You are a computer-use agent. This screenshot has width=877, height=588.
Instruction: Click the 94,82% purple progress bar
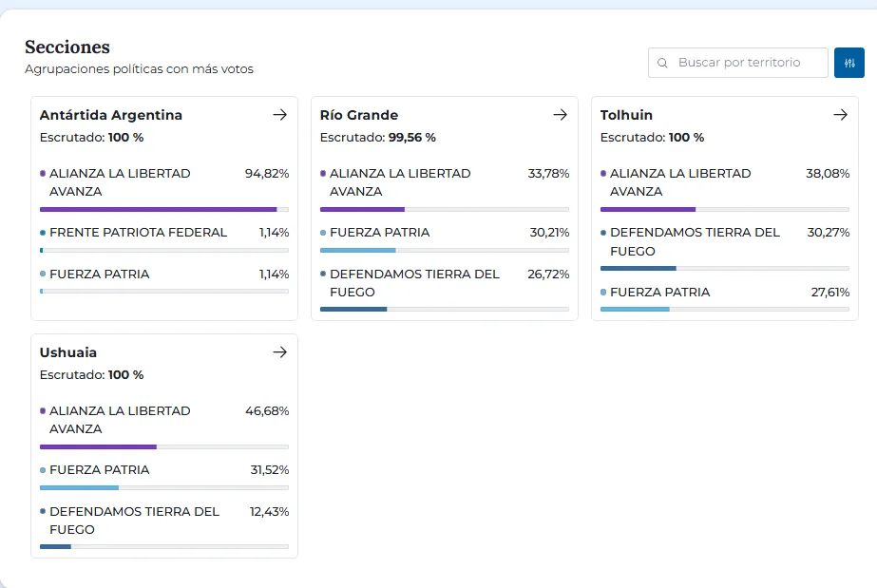click(x=158, y=209)
